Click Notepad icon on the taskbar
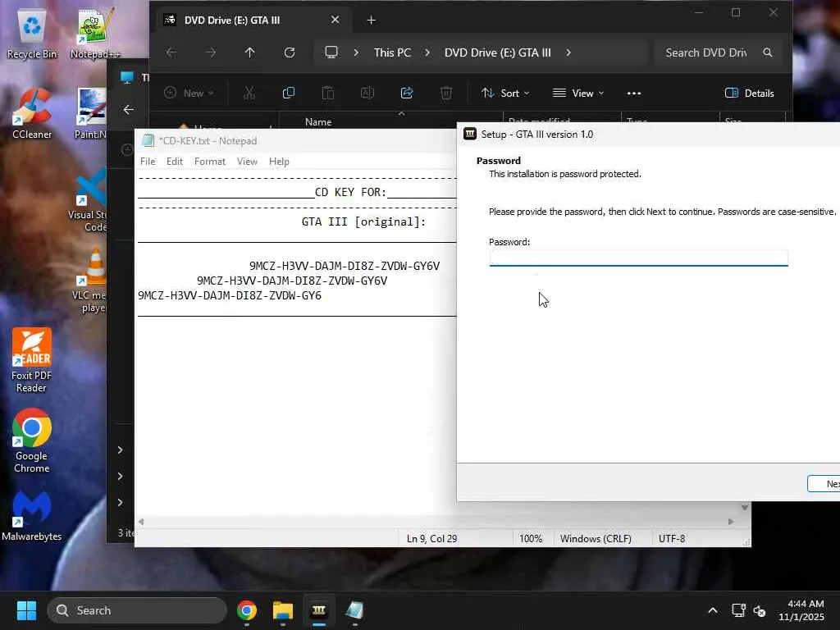This screenshot has width=840, height=630. (x=354, y=610)
